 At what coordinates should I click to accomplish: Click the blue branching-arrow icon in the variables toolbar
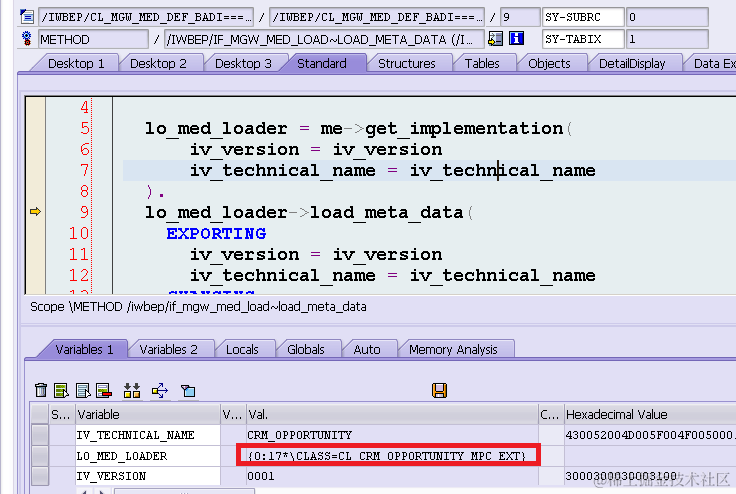tap(160, 390)
